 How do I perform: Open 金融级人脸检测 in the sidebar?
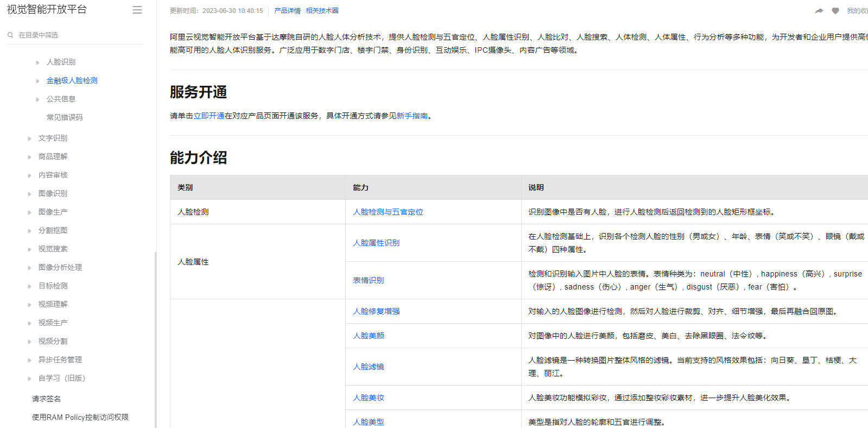click(x=72, y=80)
